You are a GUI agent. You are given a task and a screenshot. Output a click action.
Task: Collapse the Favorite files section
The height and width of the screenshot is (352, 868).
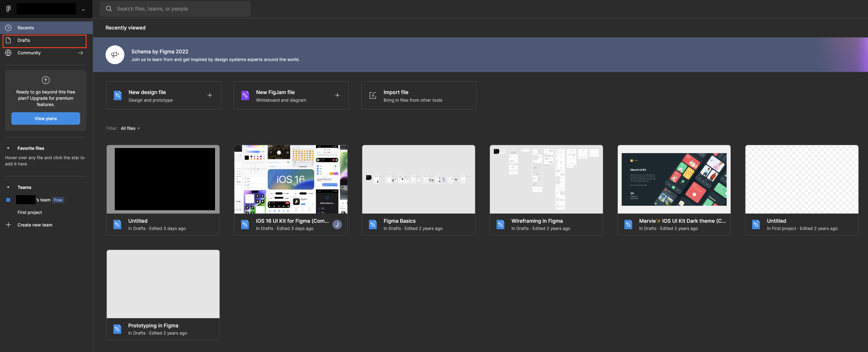coord(8,148)
